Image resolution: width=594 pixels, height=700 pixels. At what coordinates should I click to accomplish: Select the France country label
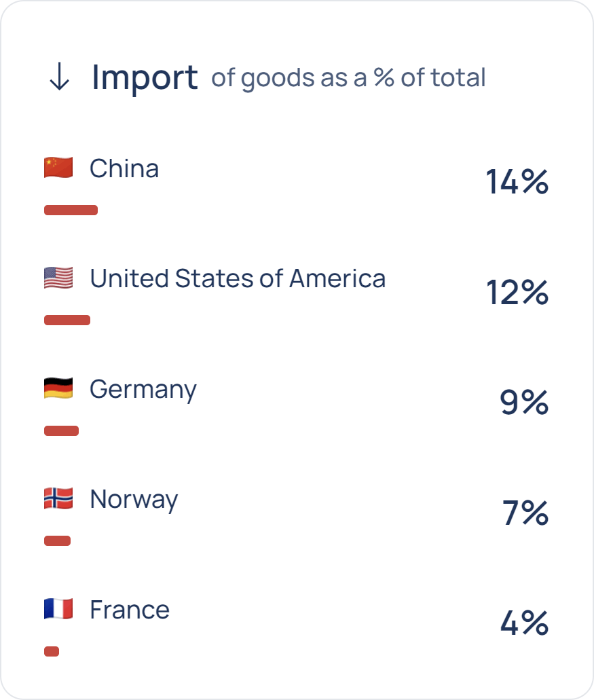130,610
